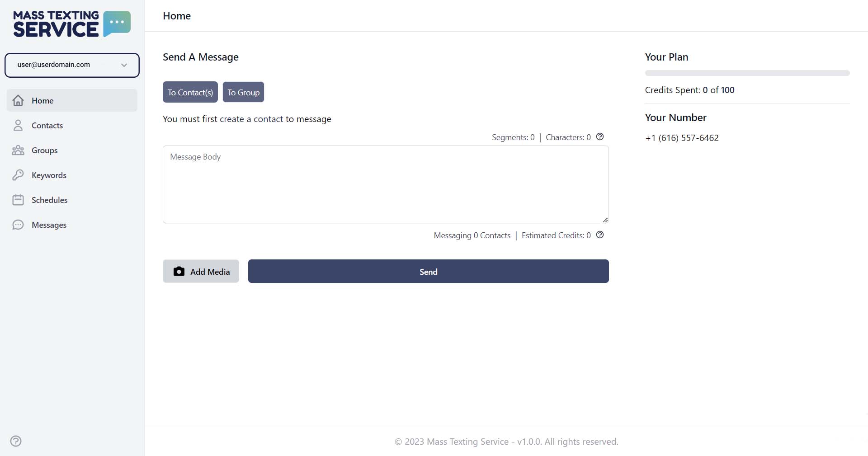Click the Keywords key icon

pos(18,175)
